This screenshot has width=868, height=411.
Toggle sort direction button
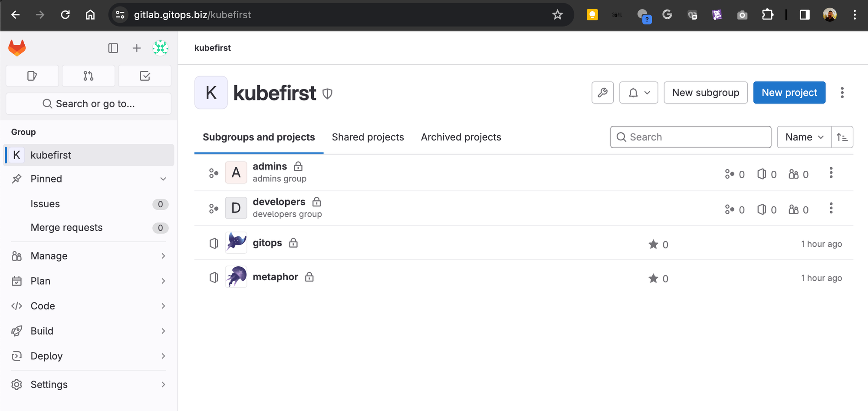842,137
